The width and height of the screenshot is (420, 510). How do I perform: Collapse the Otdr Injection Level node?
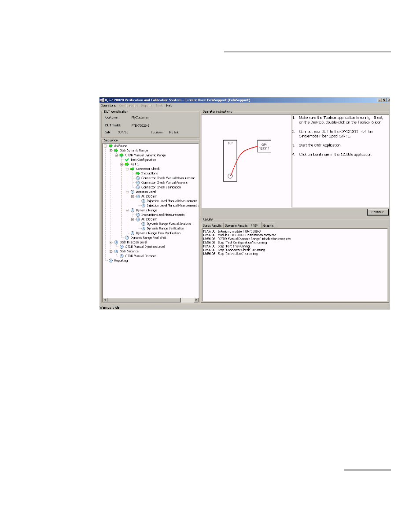[x=111, y=242]
